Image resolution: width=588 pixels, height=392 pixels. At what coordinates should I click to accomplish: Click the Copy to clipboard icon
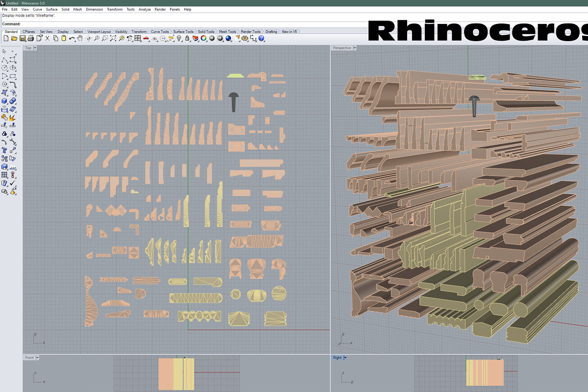[55, 38]
